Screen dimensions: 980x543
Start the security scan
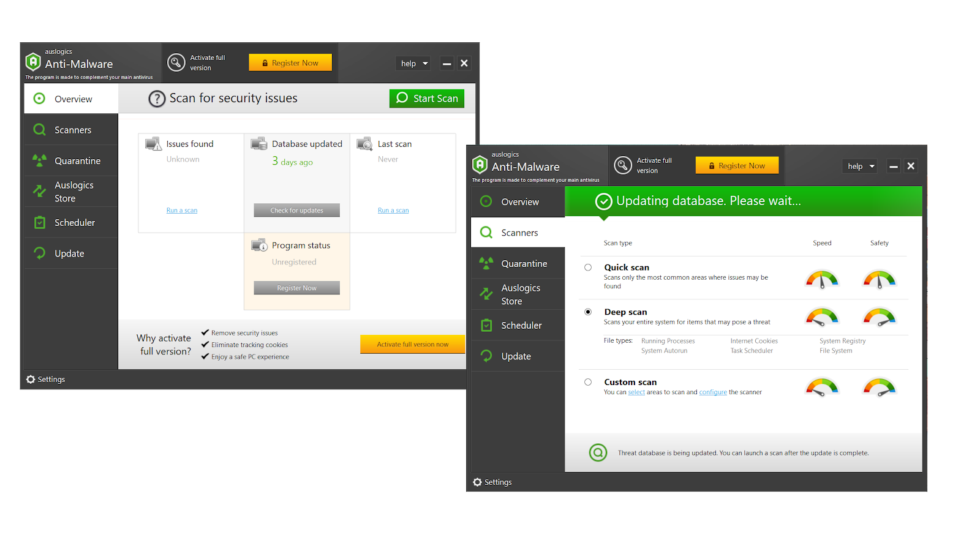point(427,99)
